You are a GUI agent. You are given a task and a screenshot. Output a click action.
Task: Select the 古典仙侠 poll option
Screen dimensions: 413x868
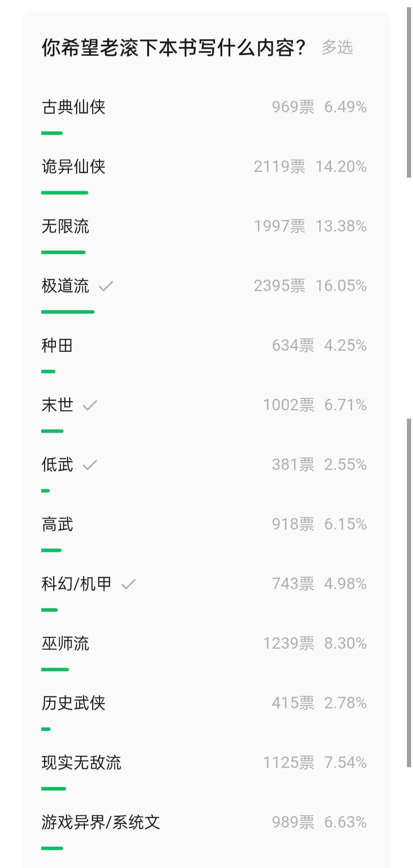(73, 107)
